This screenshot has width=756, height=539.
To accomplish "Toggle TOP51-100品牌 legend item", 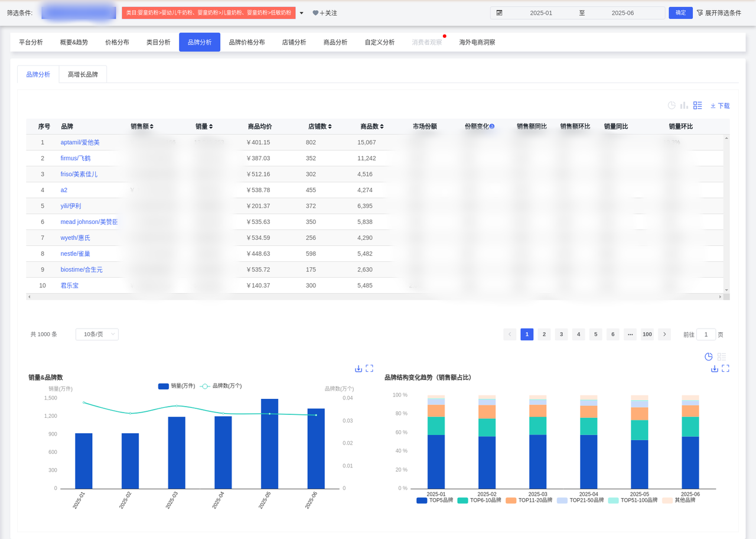I will (x=633, y=500).
